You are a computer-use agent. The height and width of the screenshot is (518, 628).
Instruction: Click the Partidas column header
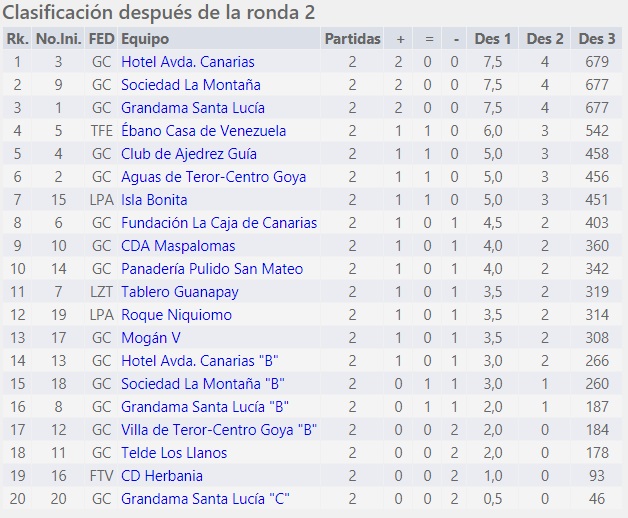(352, 39)
